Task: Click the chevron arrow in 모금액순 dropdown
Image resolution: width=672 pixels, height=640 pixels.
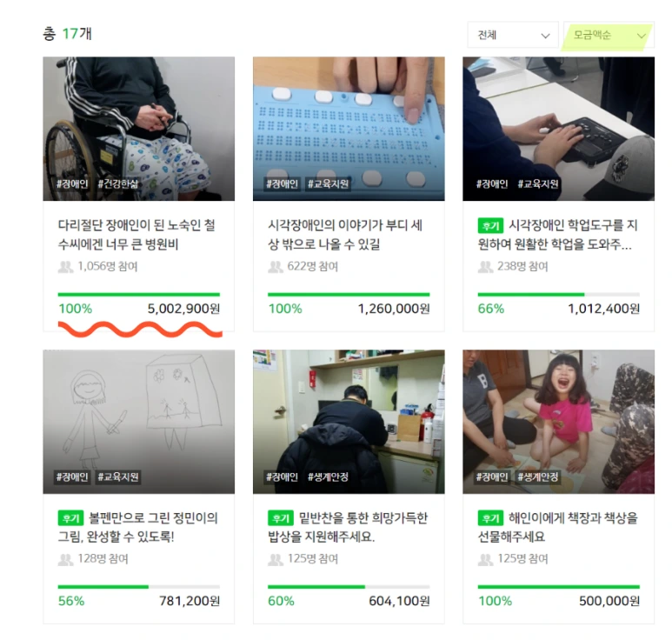Action: 642,36
